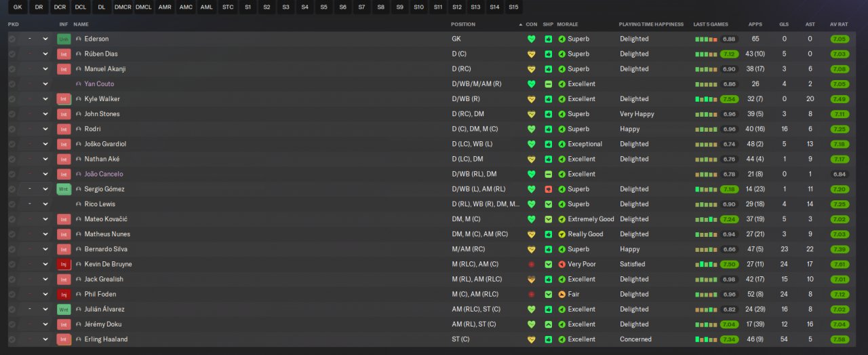Select the DMCR position slot button
This screenshot has height=355, width=868.
coord(123,7)
